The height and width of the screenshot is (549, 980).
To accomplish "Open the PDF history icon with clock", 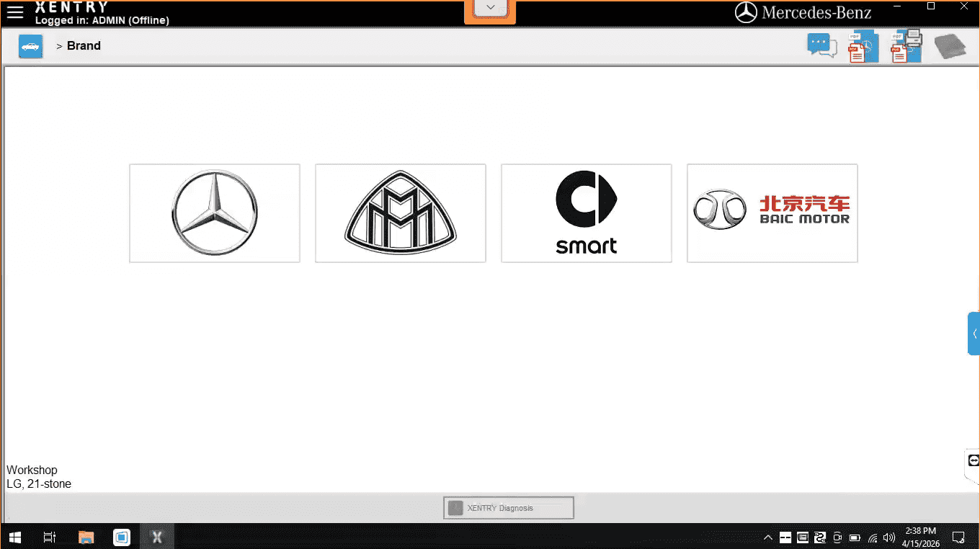I will click(863, 47).
